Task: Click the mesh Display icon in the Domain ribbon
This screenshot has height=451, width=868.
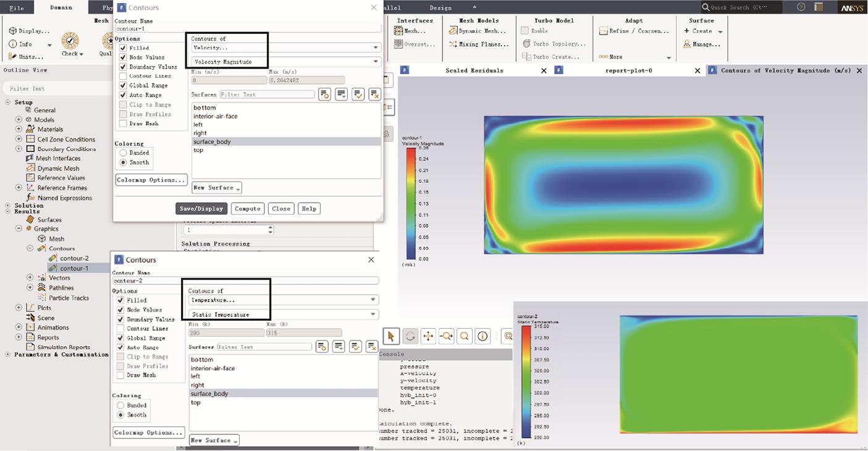Action: (x=12, y=31)
